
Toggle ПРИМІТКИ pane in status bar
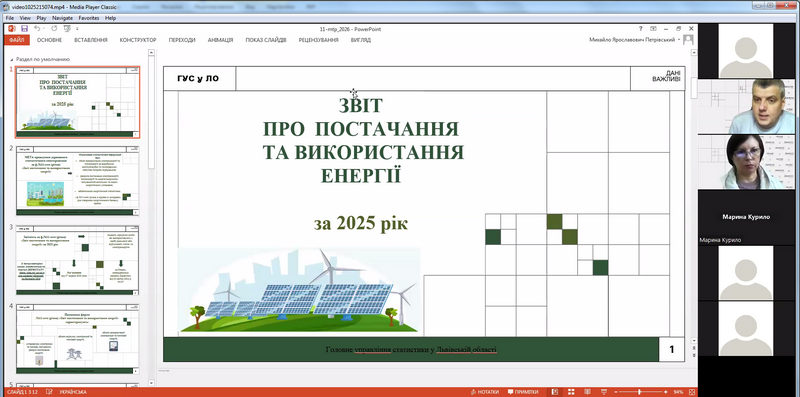522,392
